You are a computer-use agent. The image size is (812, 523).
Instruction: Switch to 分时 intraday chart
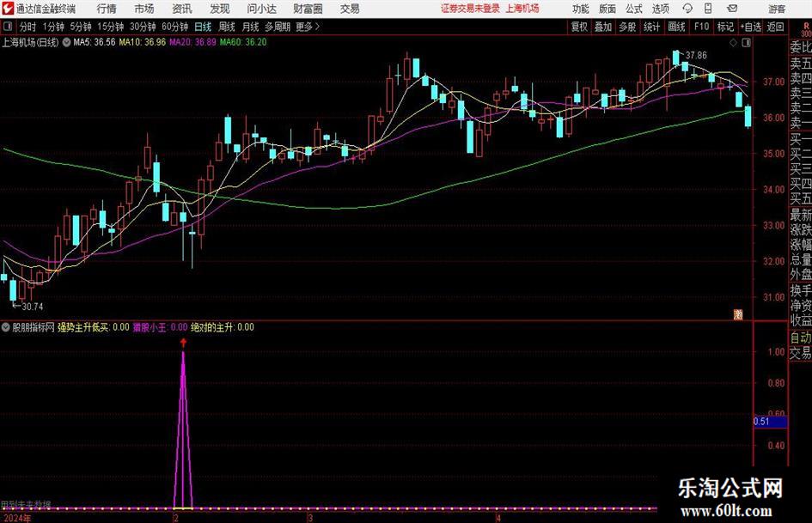[27, 27]
